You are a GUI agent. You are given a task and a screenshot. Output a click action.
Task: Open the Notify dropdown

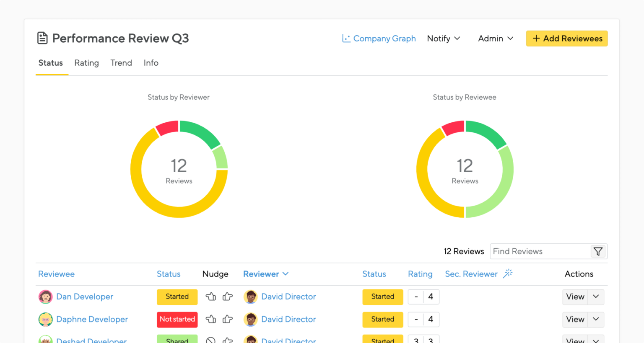(x=443, y=38)
